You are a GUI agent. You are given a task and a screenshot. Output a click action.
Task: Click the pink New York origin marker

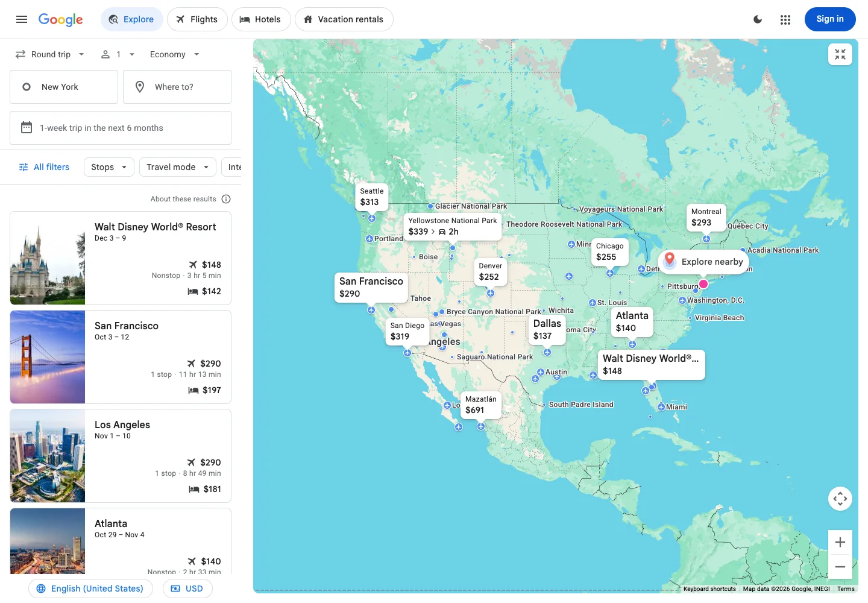tap(703, 284)
